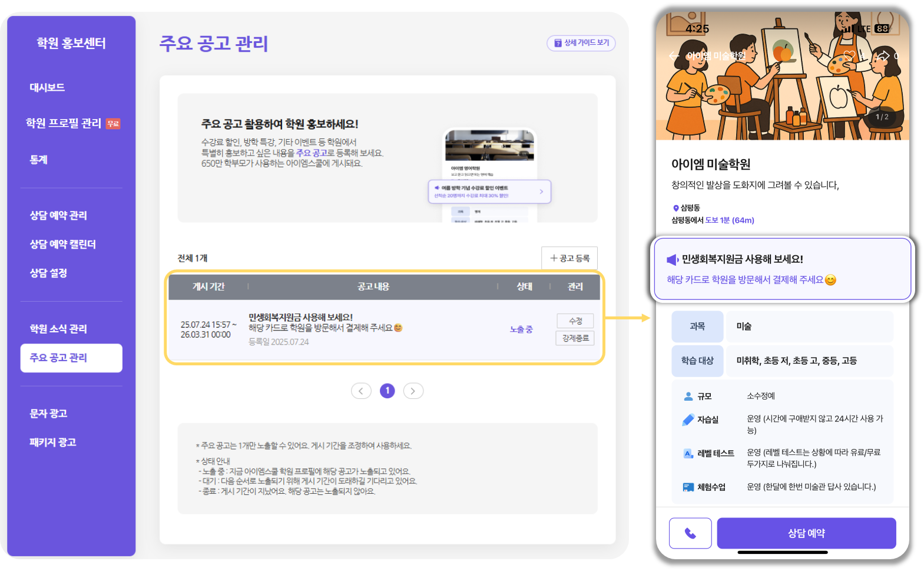This screenshot has height=571, width=924.
Task: Click the plus icon in 공고 등록
Action: point(554,258)
